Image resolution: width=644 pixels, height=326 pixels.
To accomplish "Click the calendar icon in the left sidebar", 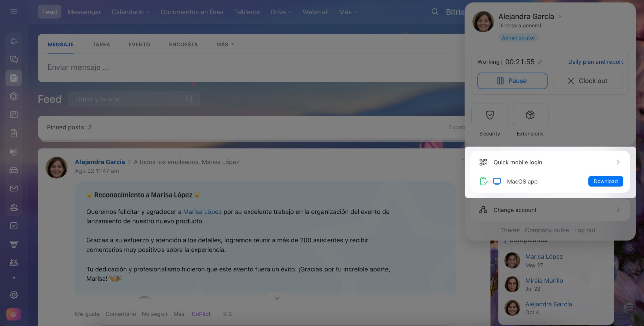I will pos(14,115).
